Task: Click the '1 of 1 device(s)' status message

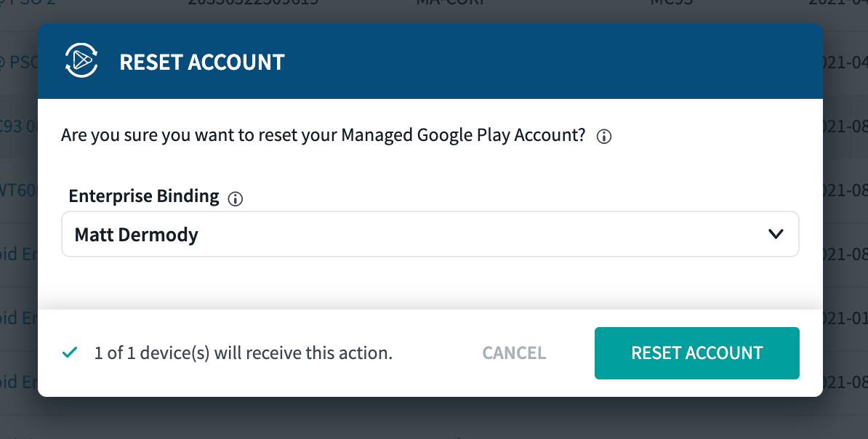Action: click(244, 354)
